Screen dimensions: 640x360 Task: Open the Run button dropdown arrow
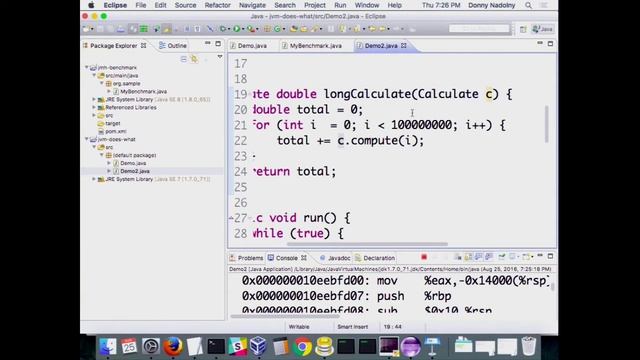[243, 29]
